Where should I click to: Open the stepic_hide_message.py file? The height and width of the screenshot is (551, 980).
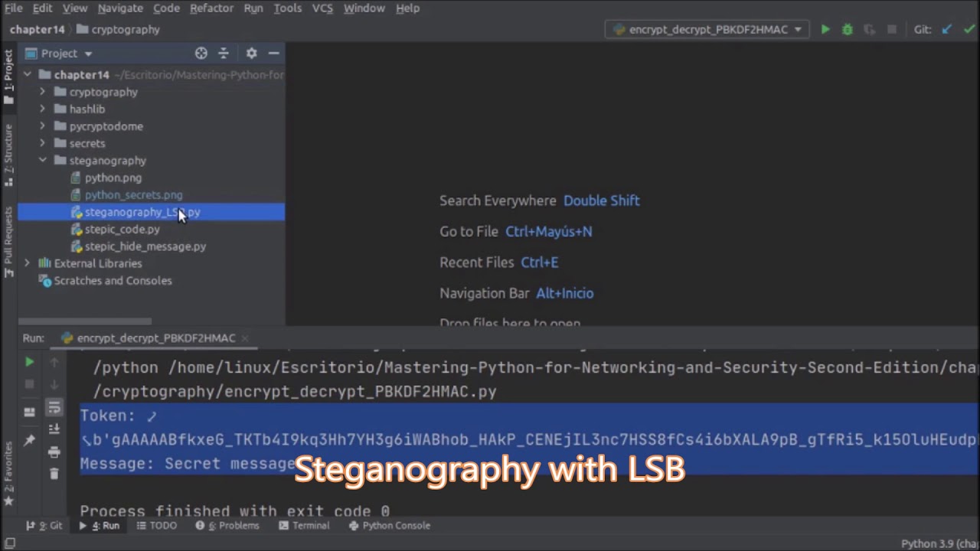point(145,246)
